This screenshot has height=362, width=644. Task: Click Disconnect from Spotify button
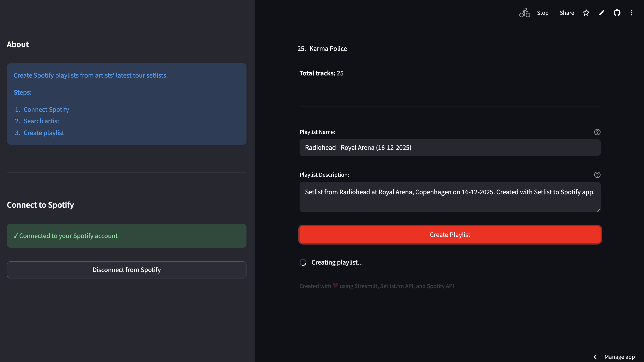(126, 270)
